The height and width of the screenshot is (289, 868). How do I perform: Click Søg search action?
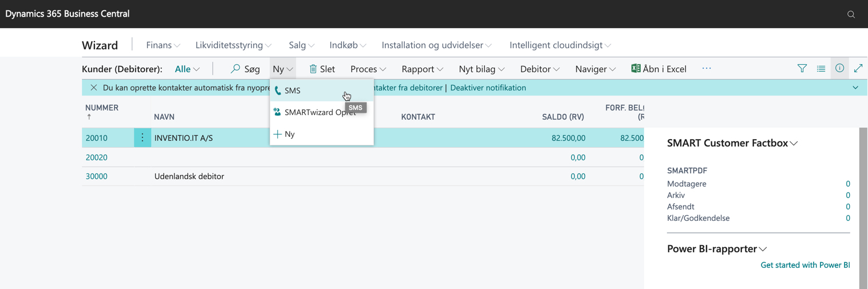[245, 69]
